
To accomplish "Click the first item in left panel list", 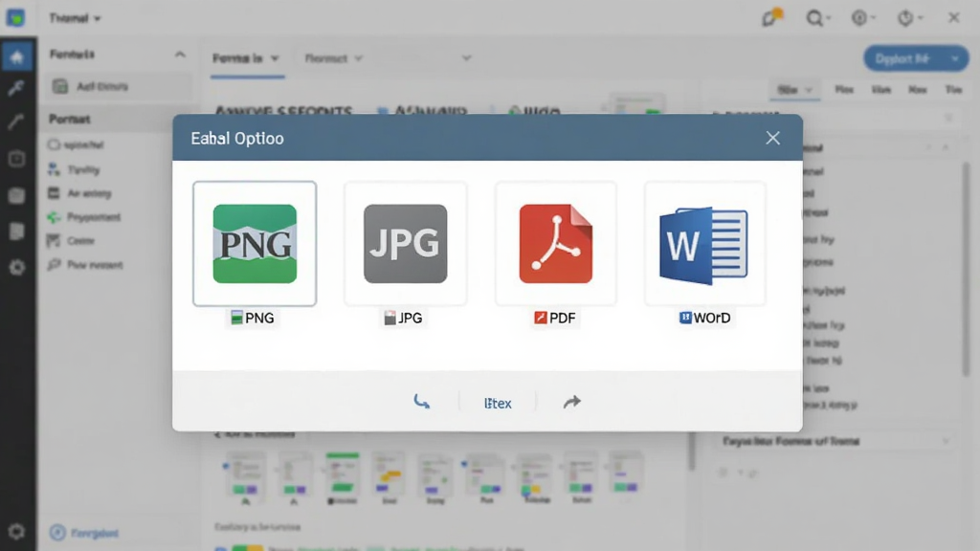I will tap(117, 86).
